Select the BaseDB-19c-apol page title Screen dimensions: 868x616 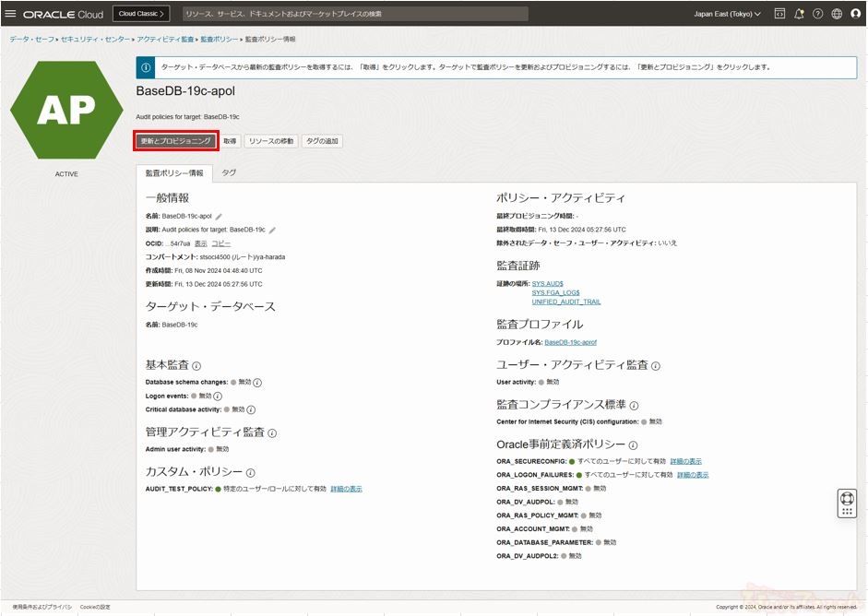[185, 91]
